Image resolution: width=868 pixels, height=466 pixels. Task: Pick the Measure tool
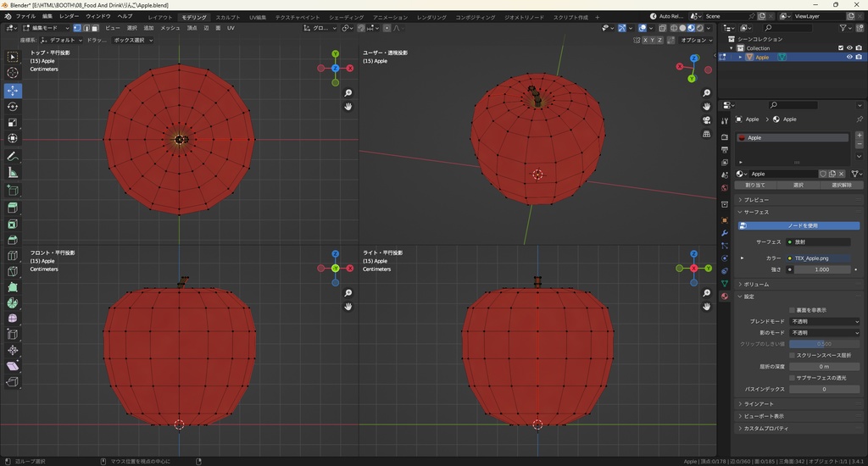(13, 173)
